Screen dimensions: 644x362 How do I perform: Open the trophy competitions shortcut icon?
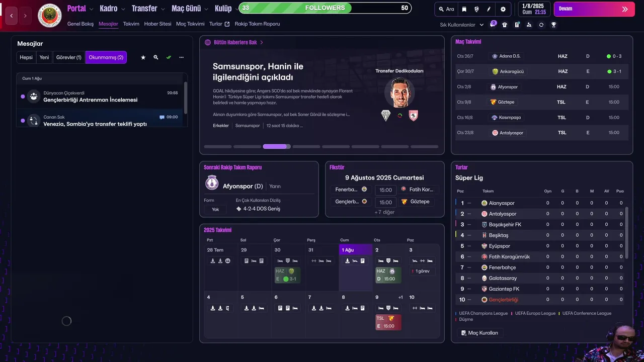pyautogui.click(x=553, y=25)
